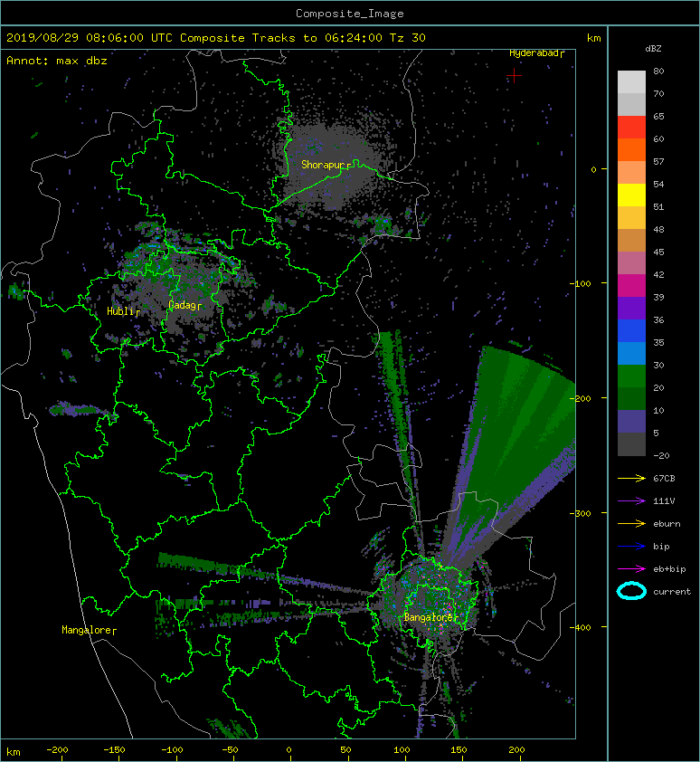Screen dimensions: 700x762
Task: Choose the brown 45–48 dBZ swatch
Action: click(631, 240)
